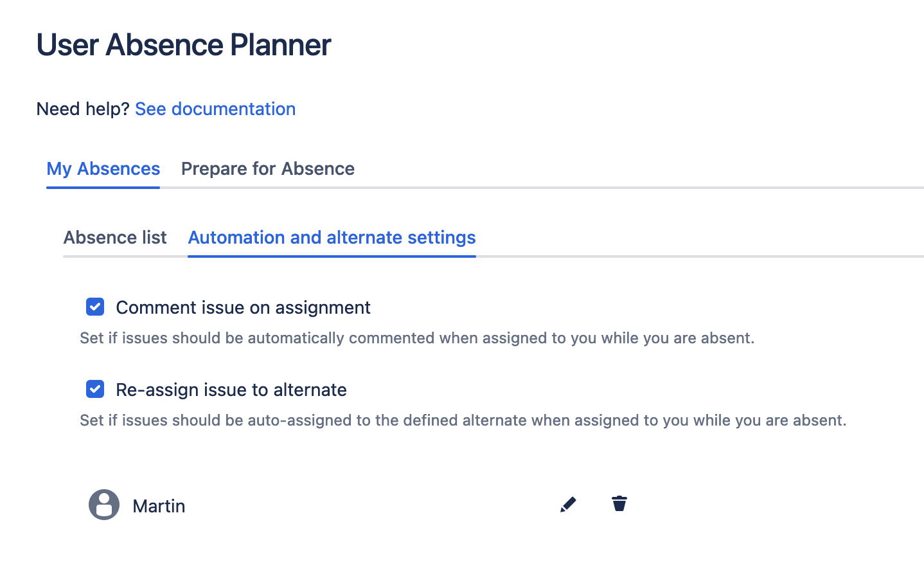Click the auto-assigned to alternate description text
The height and width of the screenshot is (585, 924).
pos(463,420)
